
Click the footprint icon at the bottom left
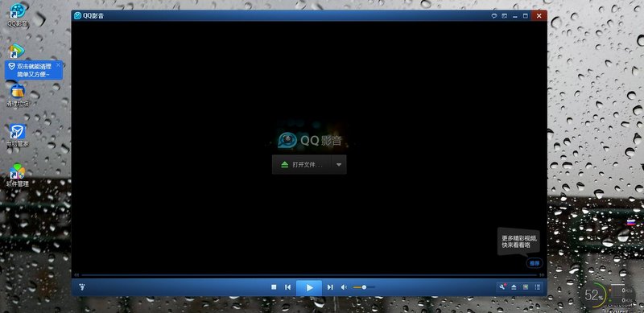[x=82, y=286]
